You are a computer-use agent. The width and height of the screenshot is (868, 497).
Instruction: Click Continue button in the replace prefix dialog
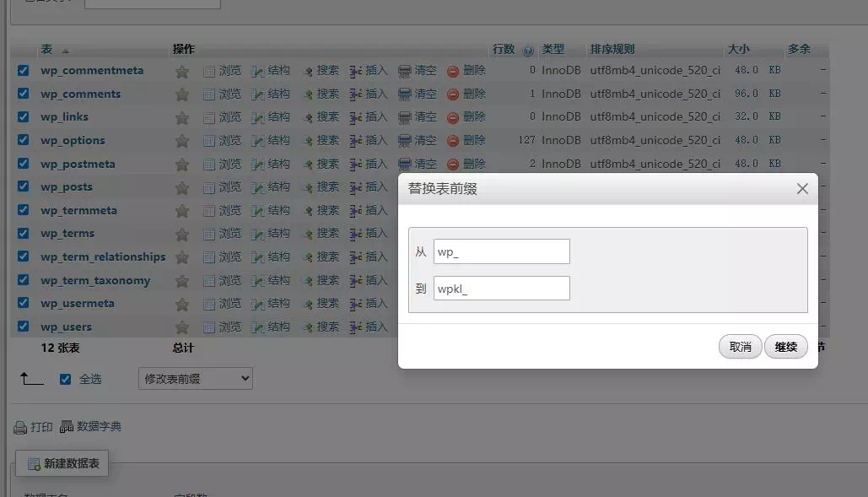click(785, 347)
